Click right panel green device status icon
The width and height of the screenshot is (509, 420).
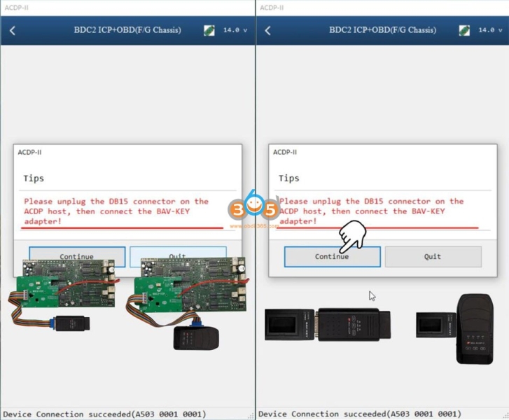click(x=464, y=30)
